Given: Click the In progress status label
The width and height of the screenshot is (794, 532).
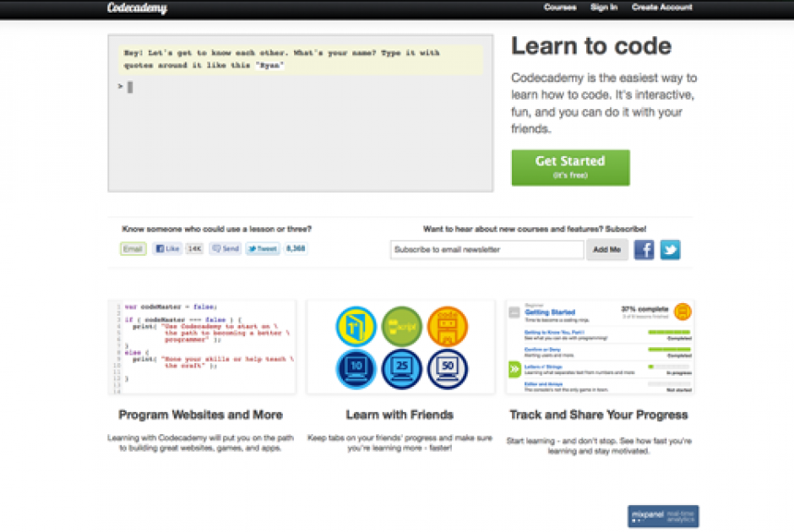Looking at the screenshot, I should (678, 373).
